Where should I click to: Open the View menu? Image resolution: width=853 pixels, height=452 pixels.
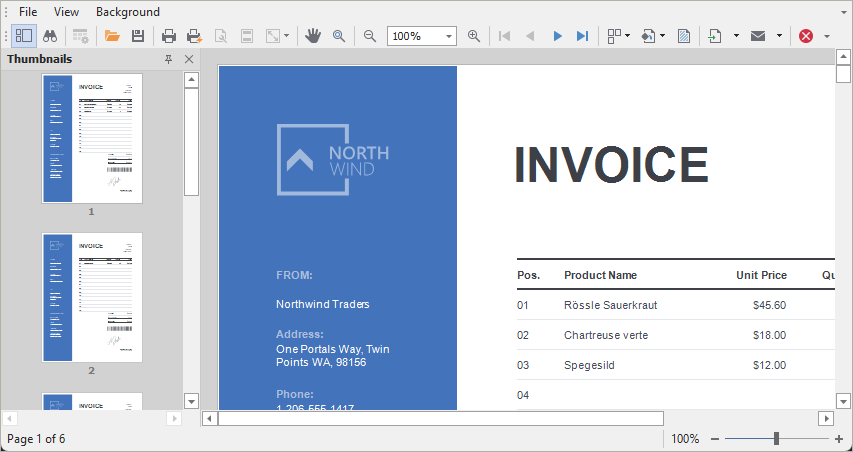pos(66,11)
